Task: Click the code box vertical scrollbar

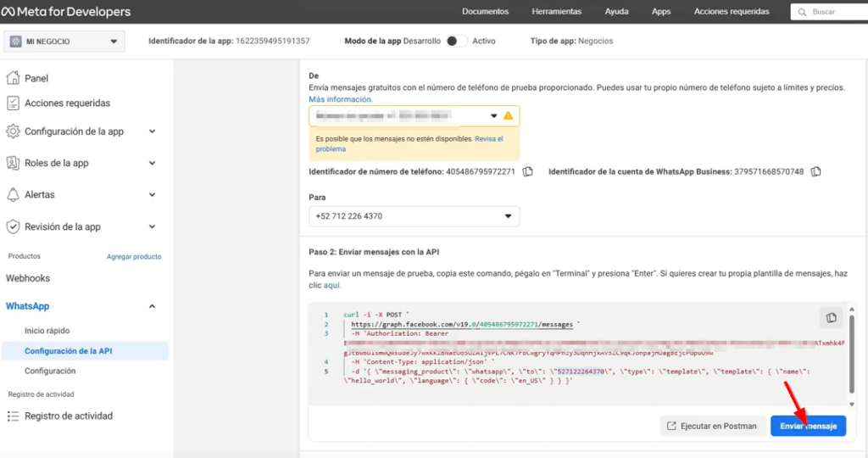Action: coord(851,355)
